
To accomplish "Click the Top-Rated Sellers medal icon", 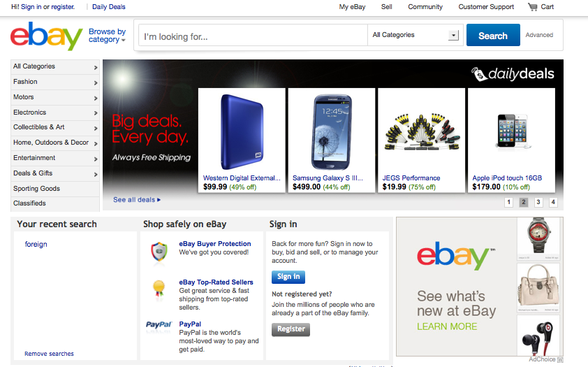I will click(x=159, y=290).
